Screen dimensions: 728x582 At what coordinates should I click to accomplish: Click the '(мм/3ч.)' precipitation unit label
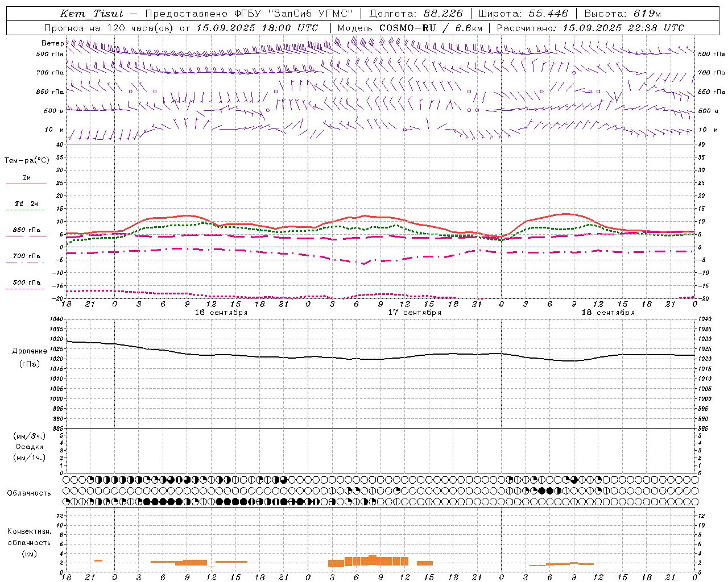coord(30,436)
